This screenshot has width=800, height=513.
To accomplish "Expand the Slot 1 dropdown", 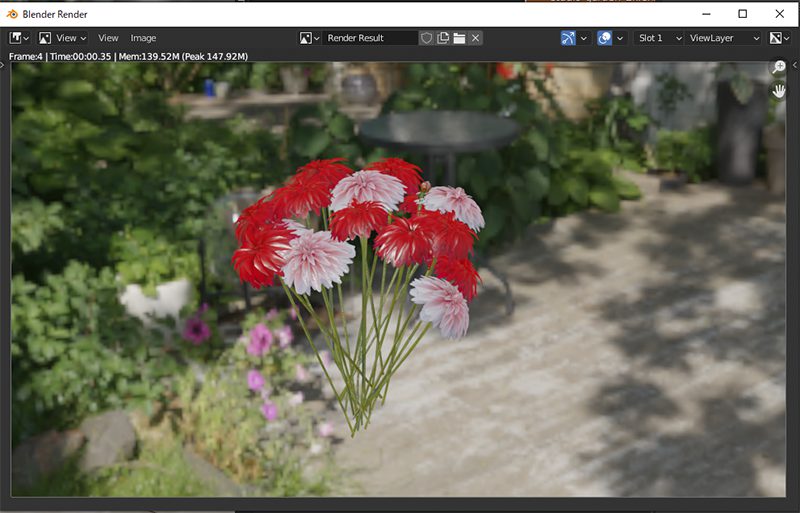I will [660, 38].
